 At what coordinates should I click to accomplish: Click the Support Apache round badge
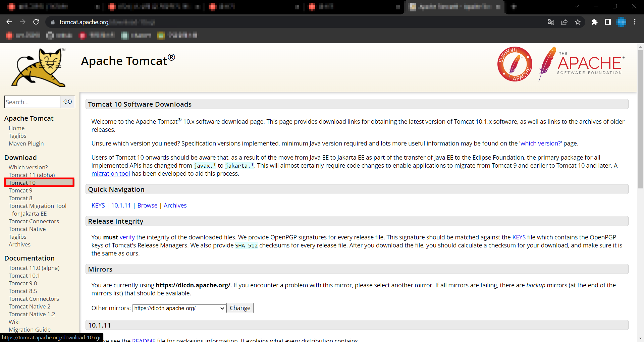coord(515,64)
